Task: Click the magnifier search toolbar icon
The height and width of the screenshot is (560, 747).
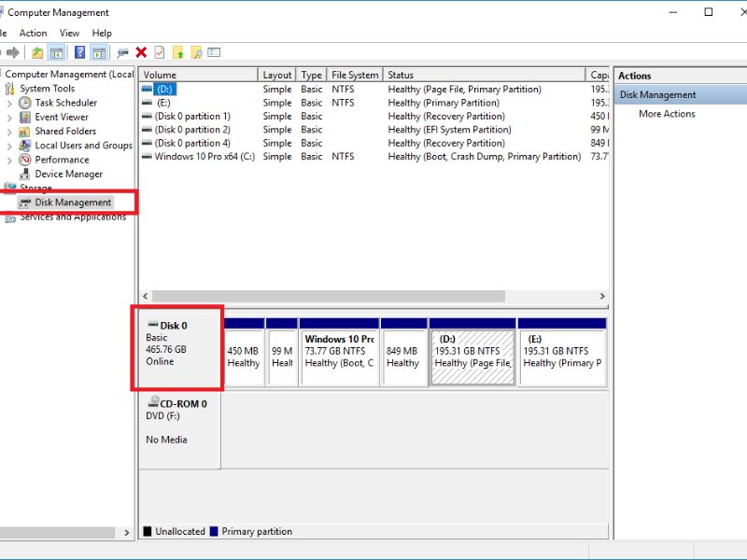Action: (196, 52)
